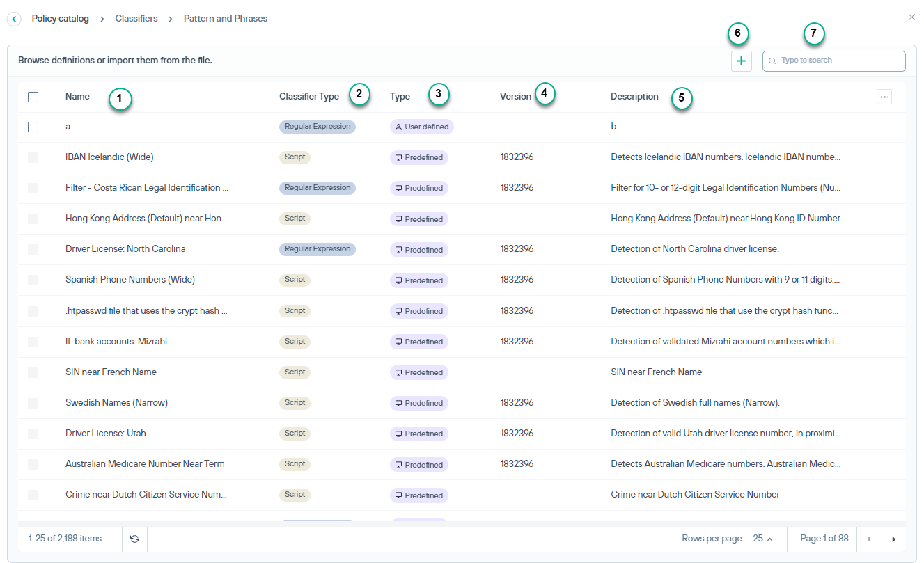Open the Rows per page dropdown
The width and height of the screenshot is (924, 563).
click(762, 539)
